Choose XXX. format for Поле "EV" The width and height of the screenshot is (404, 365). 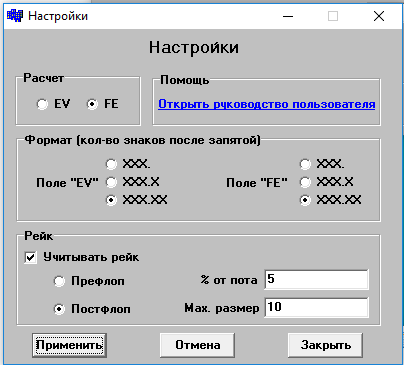point(111,164)
